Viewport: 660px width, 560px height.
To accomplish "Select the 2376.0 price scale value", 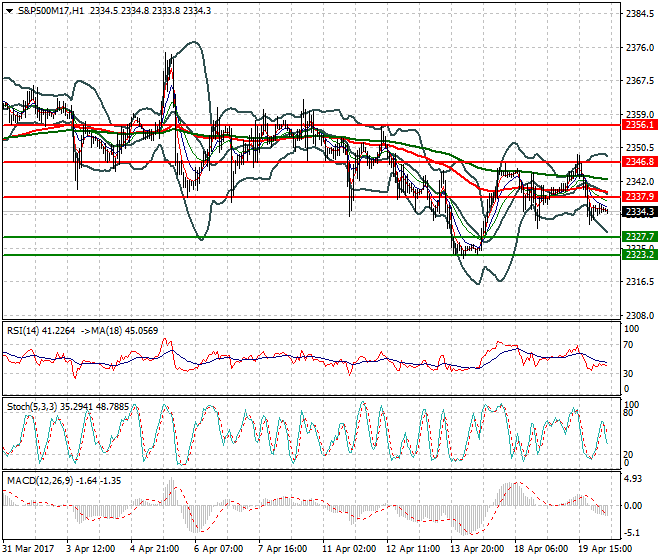I will 640,48.
